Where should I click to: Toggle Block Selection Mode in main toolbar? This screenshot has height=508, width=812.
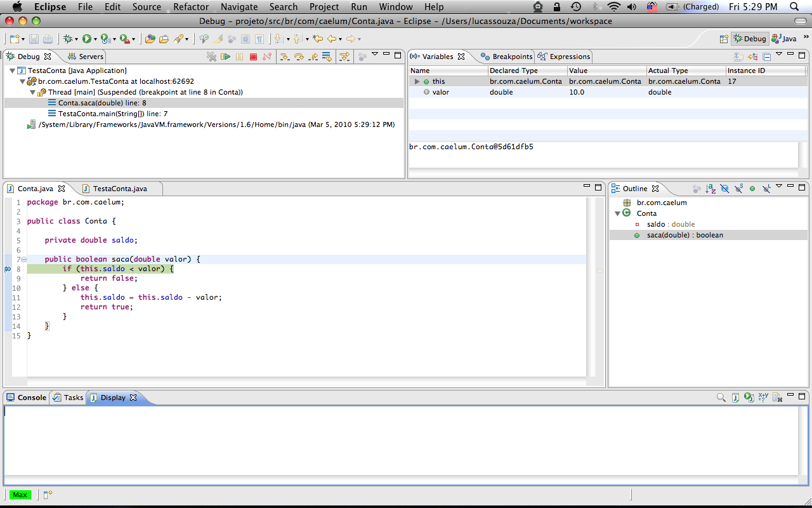click(x=246, y=39)
